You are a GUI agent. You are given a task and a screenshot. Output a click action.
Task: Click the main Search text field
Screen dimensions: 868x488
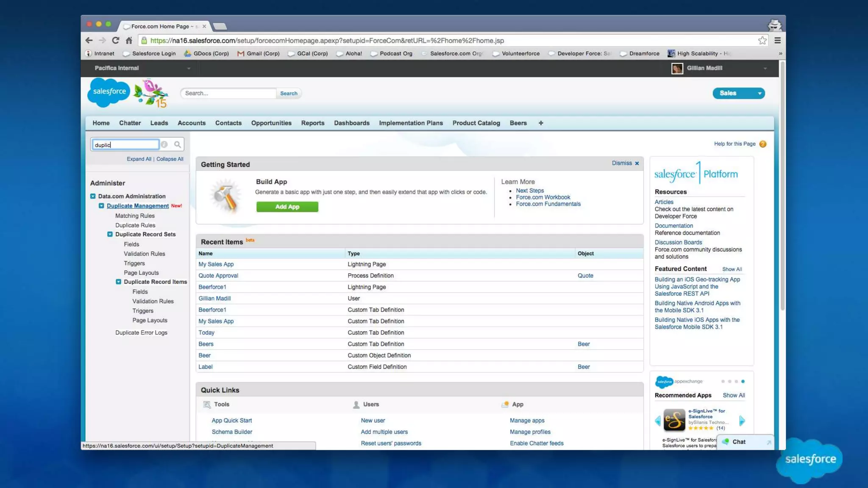tap(228, 93)
